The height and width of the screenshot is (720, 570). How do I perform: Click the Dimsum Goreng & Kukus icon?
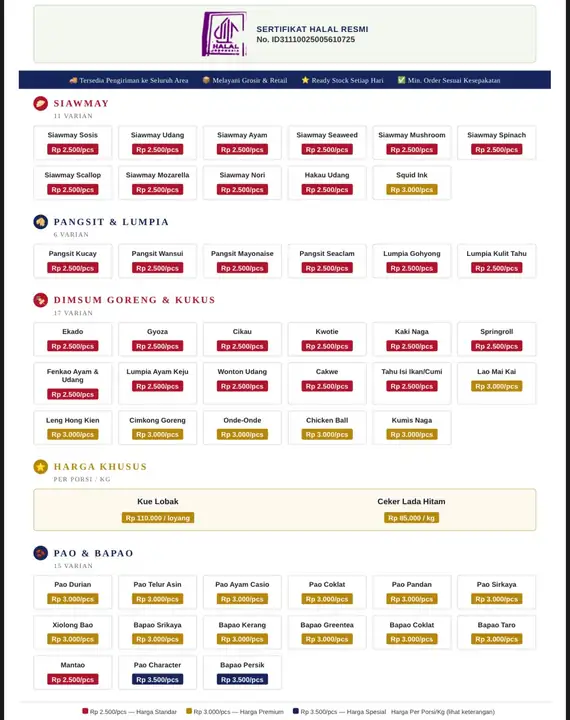[40, 300]
